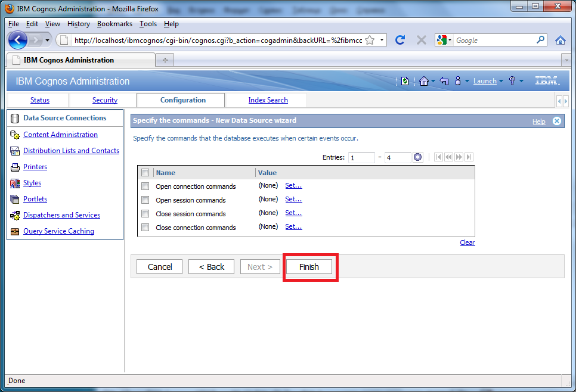Jump to first page of entries
This screenshot has height=392, width=576.
pyautogui.click(x=438, y=157)
